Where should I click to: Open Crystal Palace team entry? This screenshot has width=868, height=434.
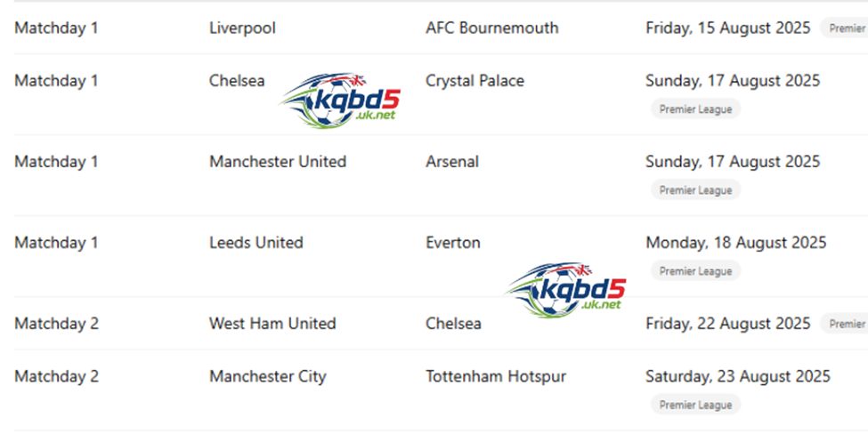[475, 81]
